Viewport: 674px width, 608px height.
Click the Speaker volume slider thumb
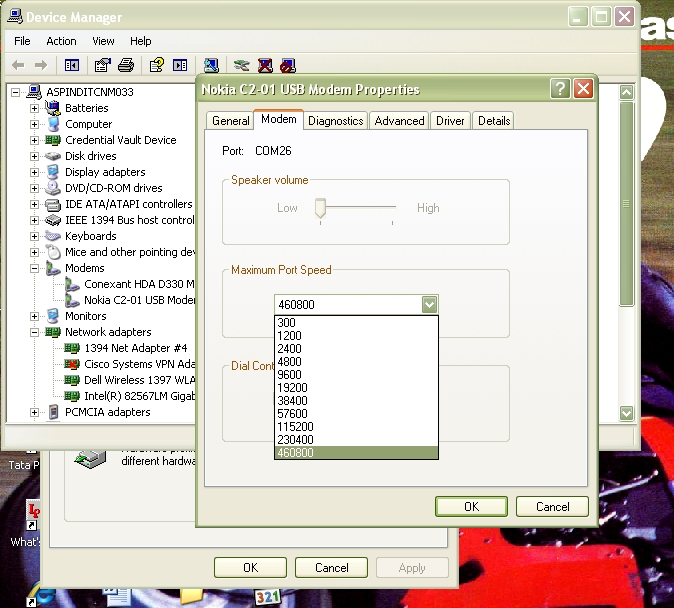click(x=320, y=208)
